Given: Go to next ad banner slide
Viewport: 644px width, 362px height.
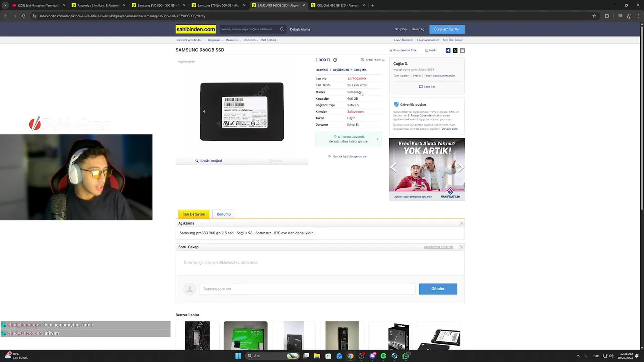Looking at the screenshot, I should pyautogui.click(x=460, y=168).
